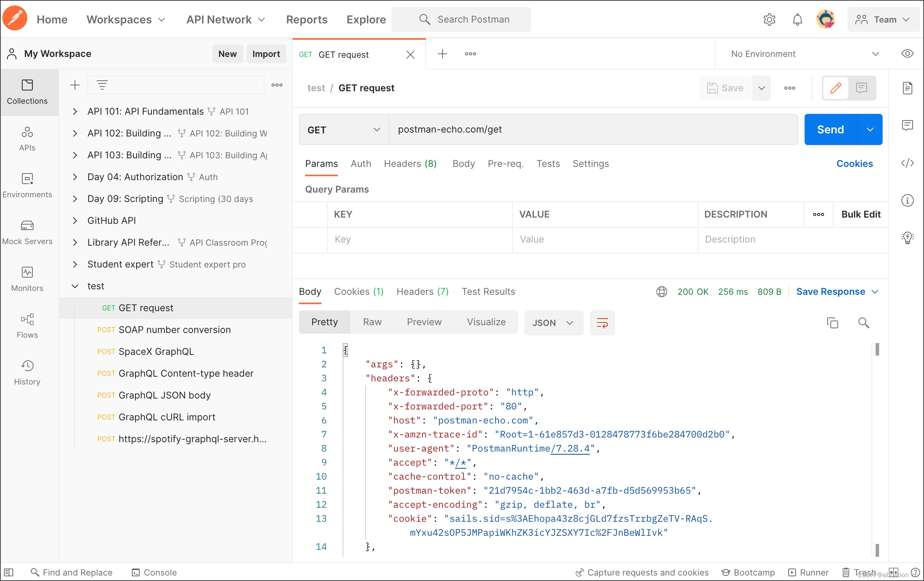This screenshot has width=924, height=581.
Task: Select the JSON response format dropdown
Action: point(552,322)
